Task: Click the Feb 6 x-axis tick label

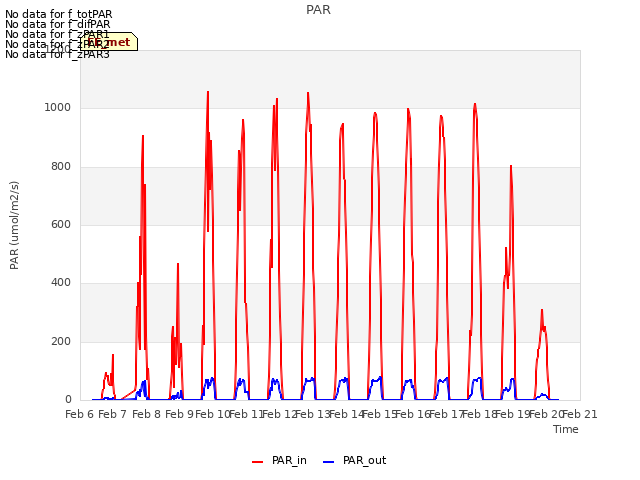Action: [x=80, y=414]
